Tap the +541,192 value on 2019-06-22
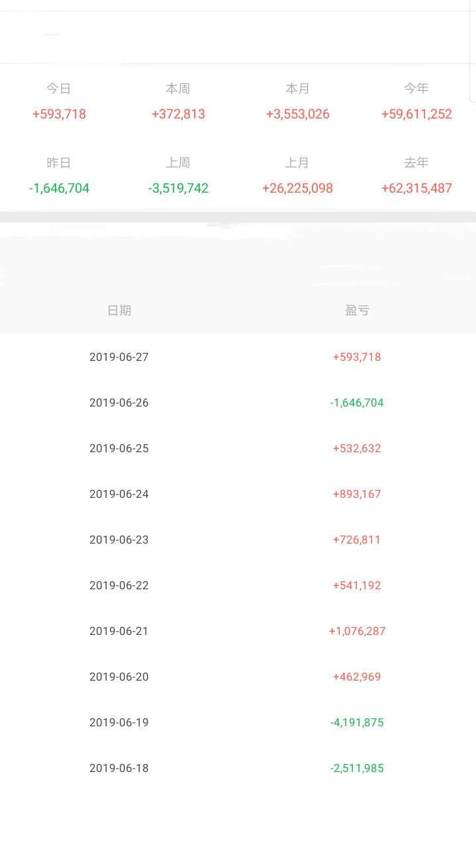This screenshot has width=476, height=868. tap(357, 585)
